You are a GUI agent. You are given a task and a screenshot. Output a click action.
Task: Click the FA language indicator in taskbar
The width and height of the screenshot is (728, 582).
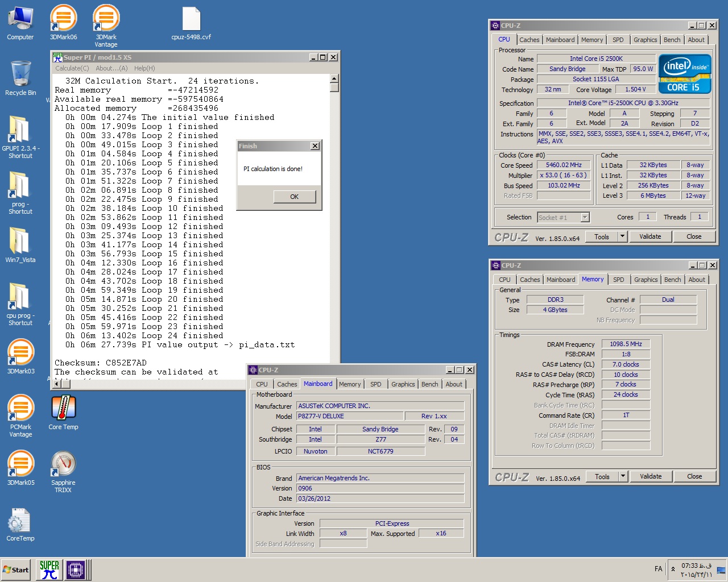[658, 569]
